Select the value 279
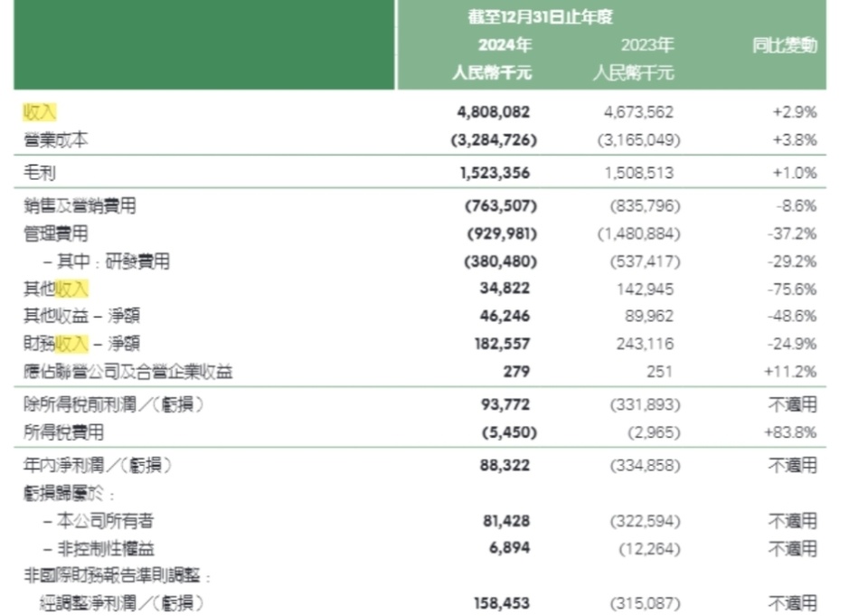The height and width of the screenshot is (616, 868). point(516,371)
